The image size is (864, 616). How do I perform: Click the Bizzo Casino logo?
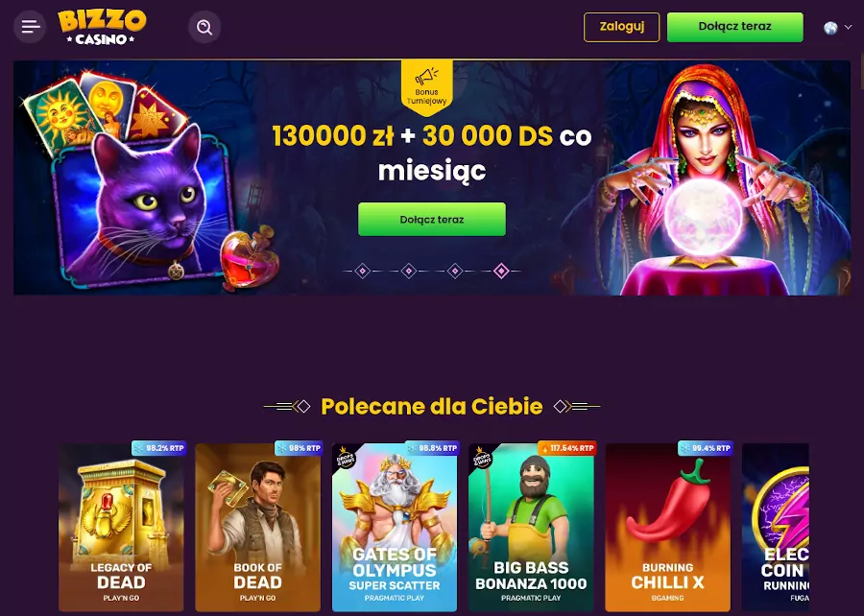(102, 27)
